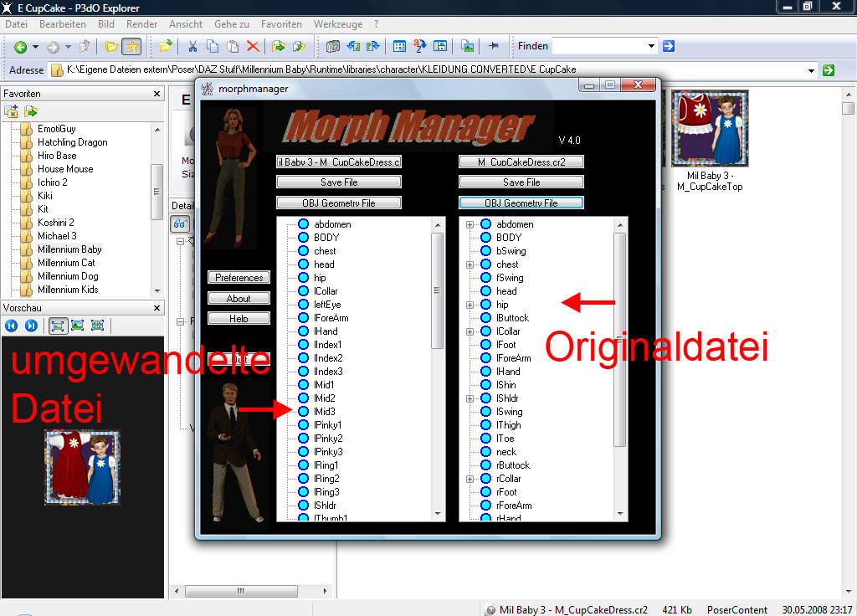Open the view mode grid icon
857x616 pixels.
tap(399, 47)
